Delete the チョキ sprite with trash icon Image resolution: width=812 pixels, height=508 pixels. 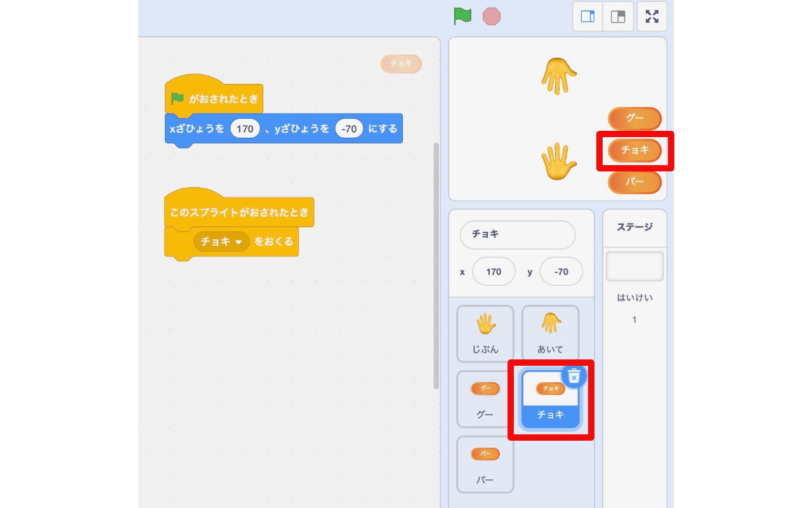574,376
